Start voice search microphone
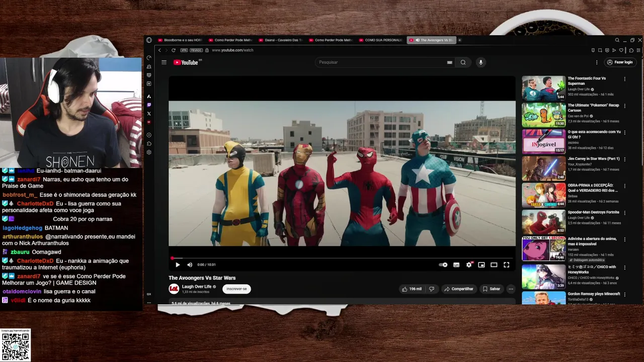Screen dimensions: 644x362 pos(480,62)
